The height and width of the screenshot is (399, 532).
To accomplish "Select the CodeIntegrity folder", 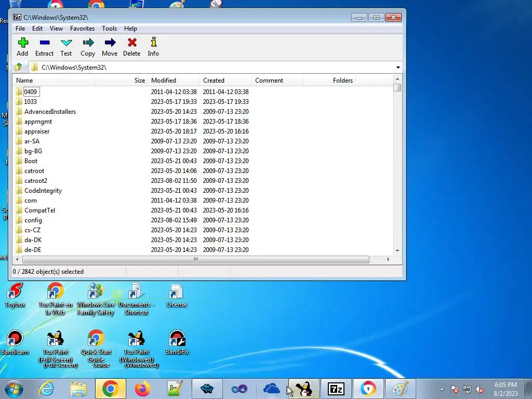I will click(x=203, y=190).
